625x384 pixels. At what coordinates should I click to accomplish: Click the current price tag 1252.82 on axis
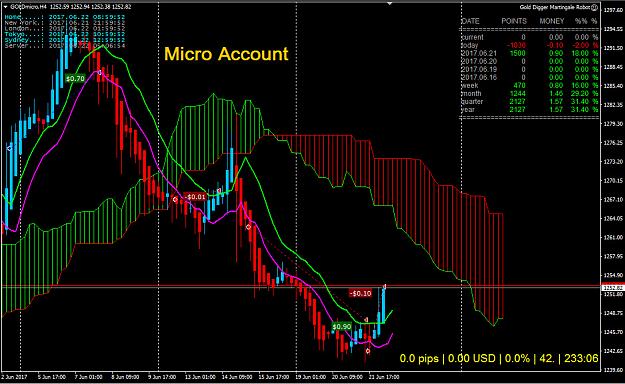[613, 288]
